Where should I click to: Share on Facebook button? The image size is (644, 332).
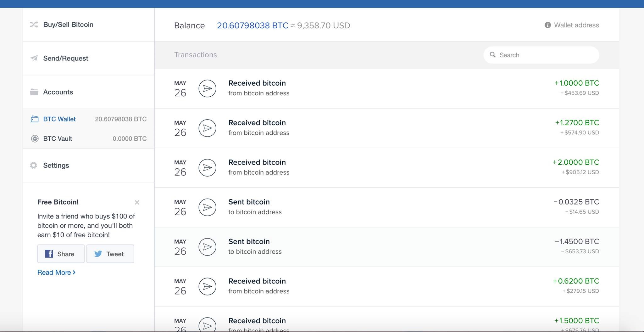61,254
